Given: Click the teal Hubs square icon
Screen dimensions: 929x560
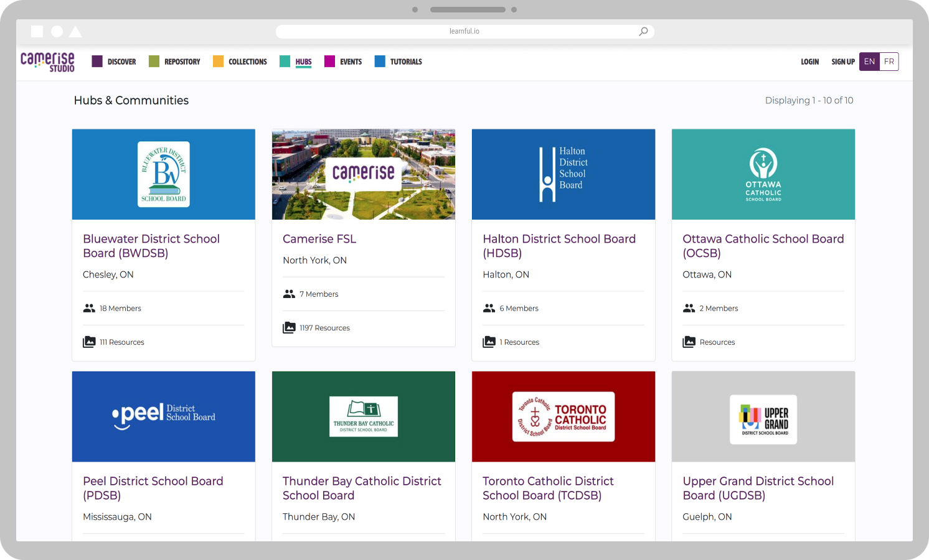Looking at the screenshot, I should point(285,61).
